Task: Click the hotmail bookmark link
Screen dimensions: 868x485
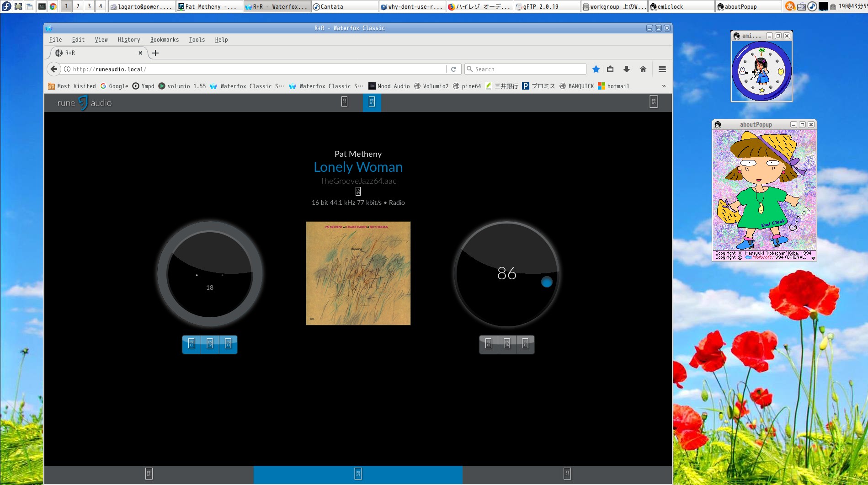Action: click(x=615, y=86)
